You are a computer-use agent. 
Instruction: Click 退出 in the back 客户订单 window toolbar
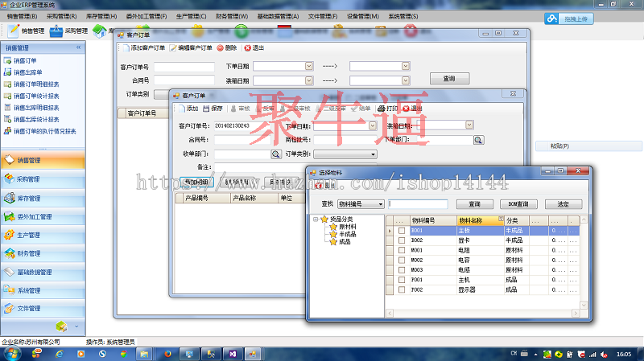254,48
